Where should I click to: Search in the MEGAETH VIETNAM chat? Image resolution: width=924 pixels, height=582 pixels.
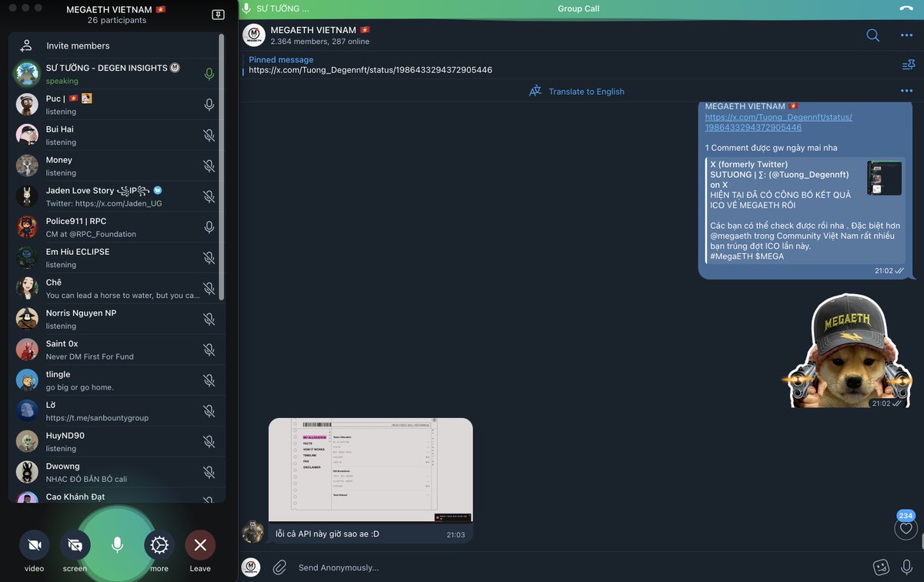[872, 35]
